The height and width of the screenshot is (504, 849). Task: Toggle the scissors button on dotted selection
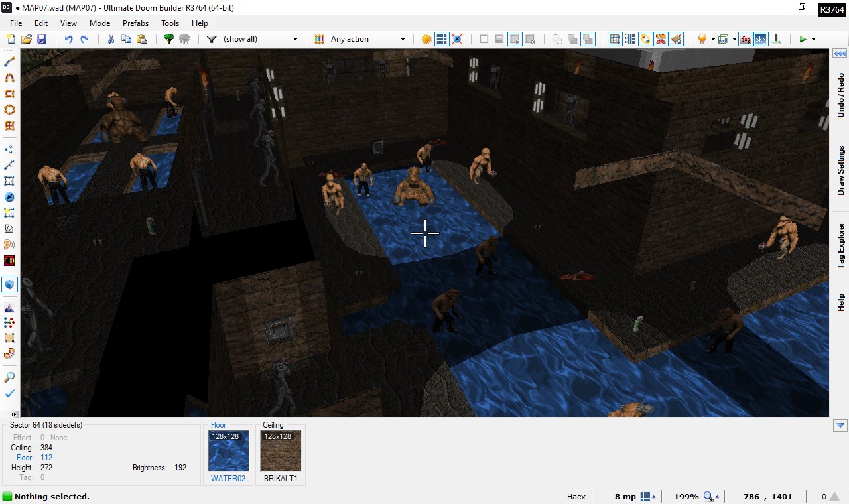tap(661, 39)
